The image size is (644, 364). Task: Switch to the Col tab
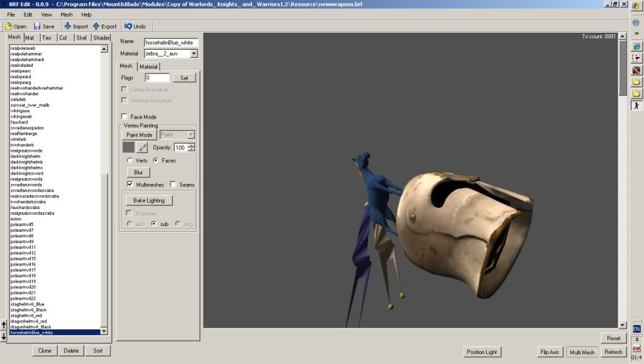(x=64, y=37)
